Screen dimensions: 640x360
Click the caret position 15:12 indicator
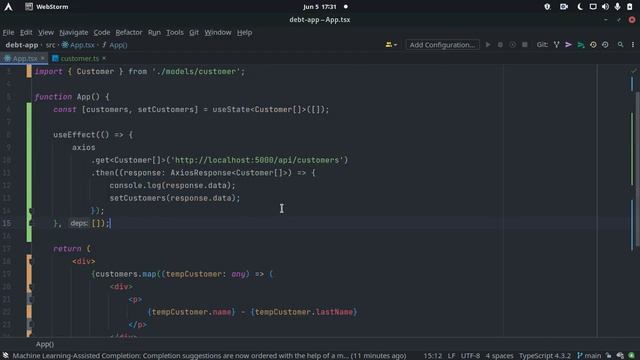pos(432,356)
